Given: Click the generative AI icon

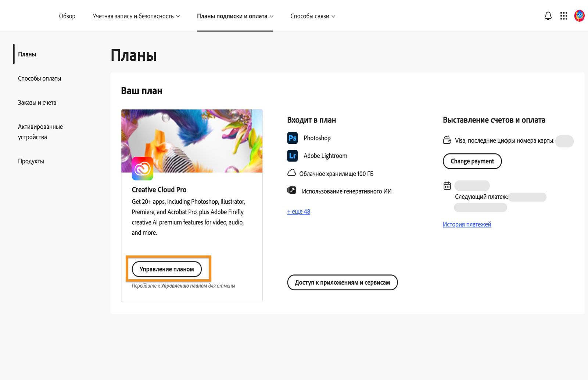Looking at the screenshot, I should click(x=291, y=191).
